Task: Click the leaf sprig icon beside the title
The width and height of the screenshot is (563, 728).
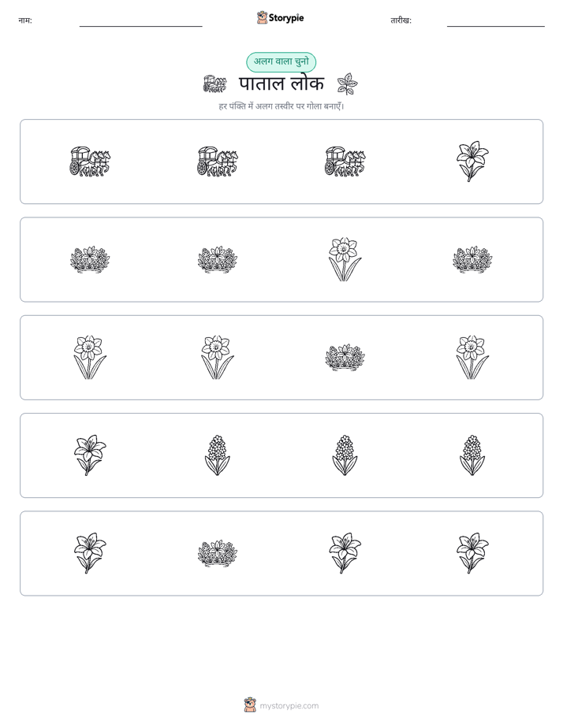Action: (348, 84)
